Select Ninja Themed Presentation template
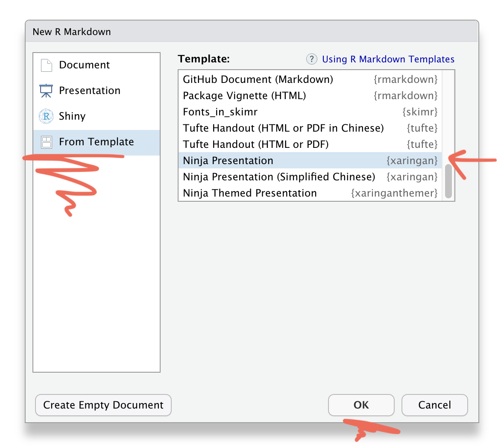The height and width of the screenshot is (447, 504). point(310,193)
